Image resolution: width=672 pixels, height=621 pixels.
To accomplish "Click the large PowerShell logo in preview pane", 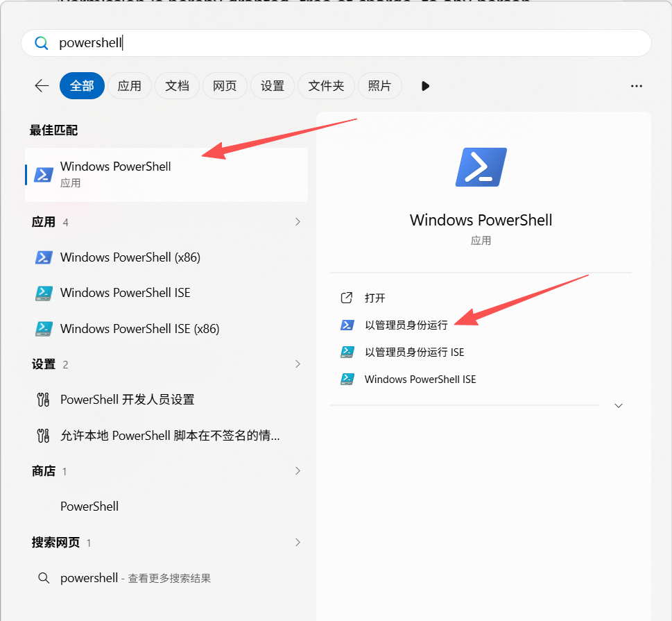I will tap(481, 167).
